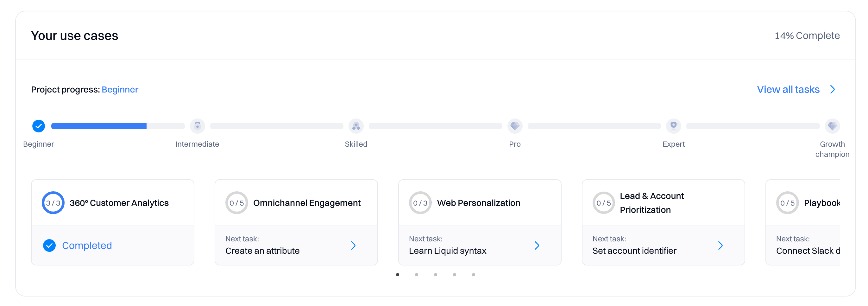Open the Learn Liquid syntax task arrow
Viewport: 868px width, 306px height.
pyautogui.click(x=537, y=245)
